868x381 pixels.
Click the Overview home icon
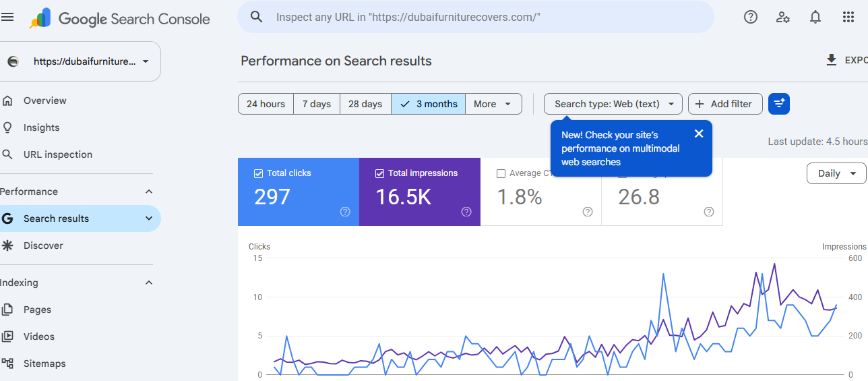coord(7,100)
